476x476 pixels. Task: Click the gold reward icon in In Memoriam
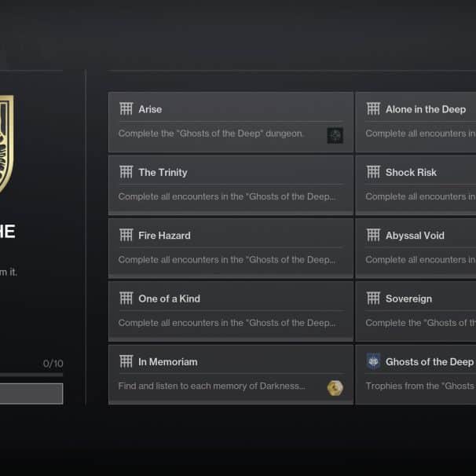point(335,388)
